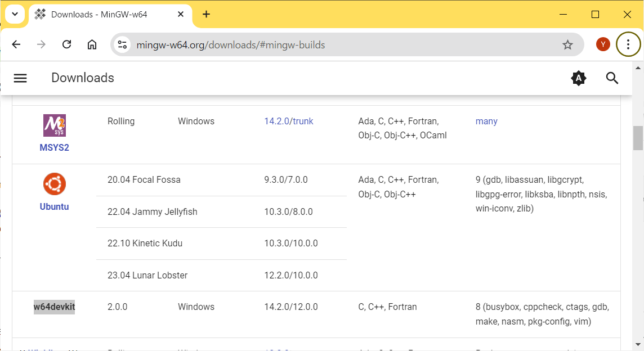The image size is (644, 351).
Task: Open the MSYS2 text link
Action: pyautogui.click(x=54, y=148)
